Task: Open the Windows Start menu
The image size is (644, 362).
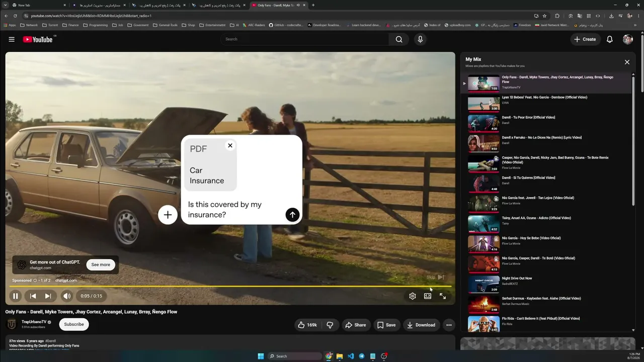Action: 261,356
